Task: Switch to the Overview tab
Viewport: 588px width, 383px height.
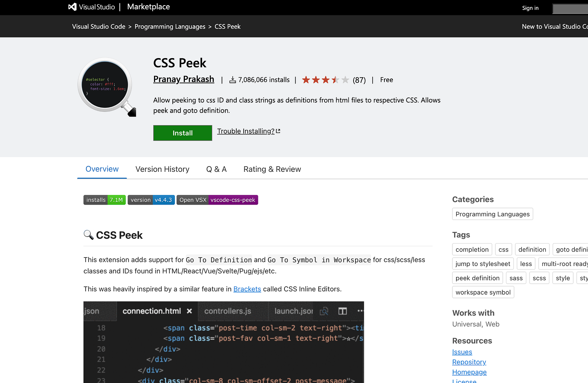Action: point(102,169)
